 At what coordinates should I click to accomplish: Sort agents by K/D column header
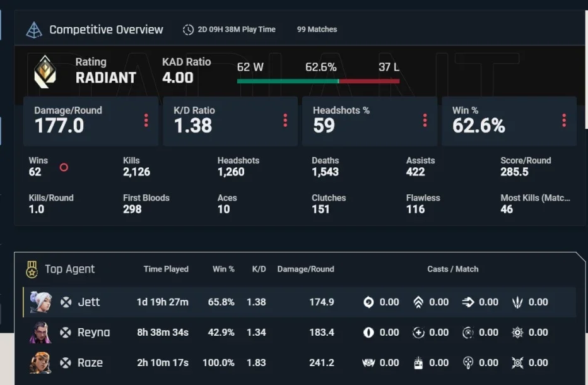pos(259,269)
